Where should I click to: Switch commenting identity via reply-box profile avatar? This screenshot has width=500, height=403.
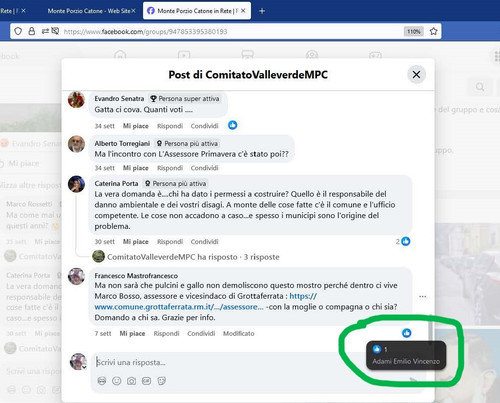tap(78, 362)
